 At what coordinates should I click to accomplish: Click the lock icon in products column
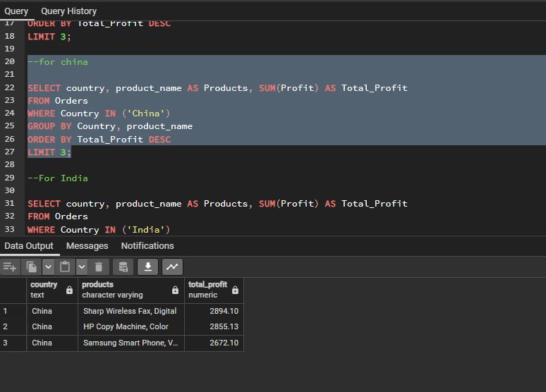(x=175, y=290)
